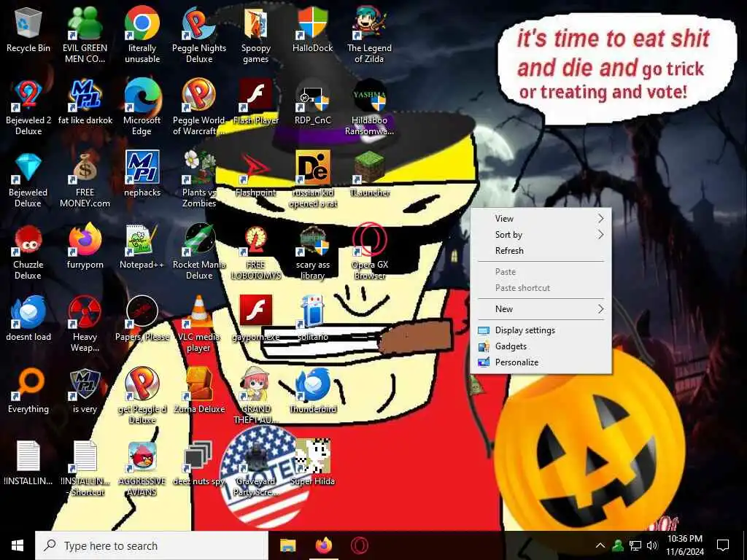747x560 pixels.
Task: Launch the 'doesnt load' shortcut
Action: 28,319
